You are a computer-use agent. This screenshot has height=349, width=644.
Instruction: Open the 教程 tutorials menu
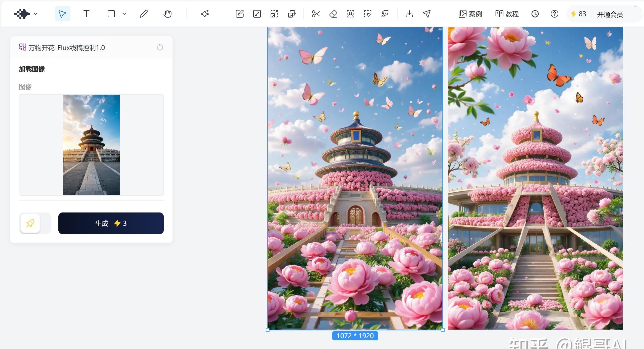tap(507, 14)
